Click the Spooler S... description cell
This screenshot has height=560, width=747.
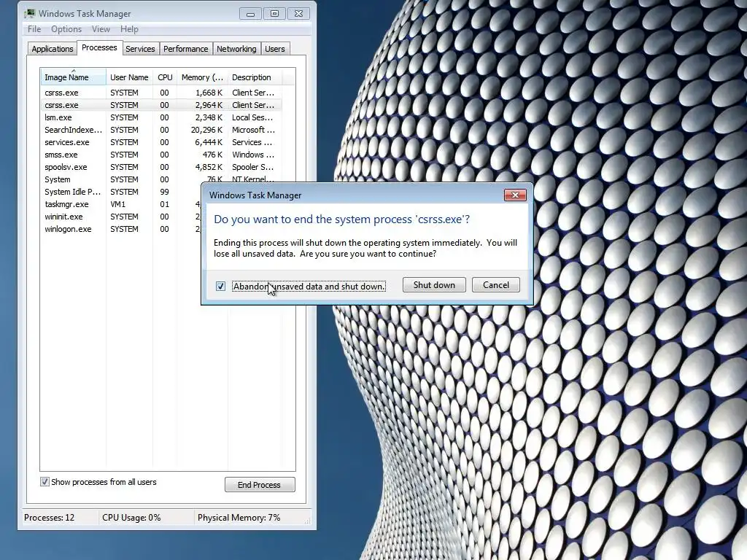click(252, 167)
